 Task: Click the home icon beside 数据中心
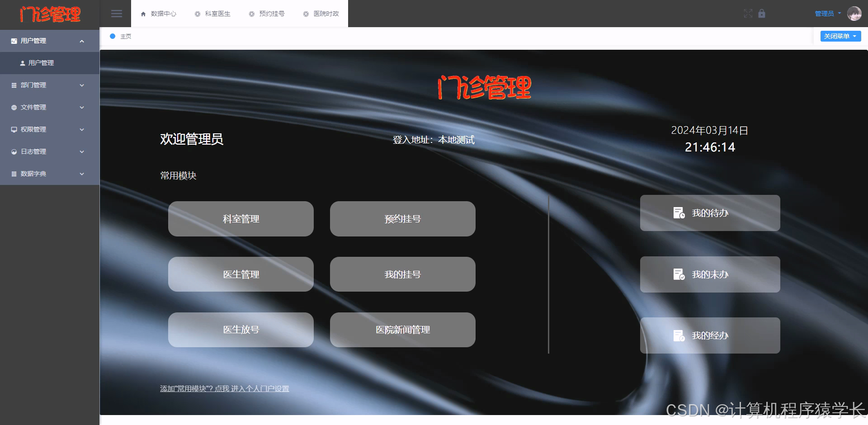tap(142, 14)
